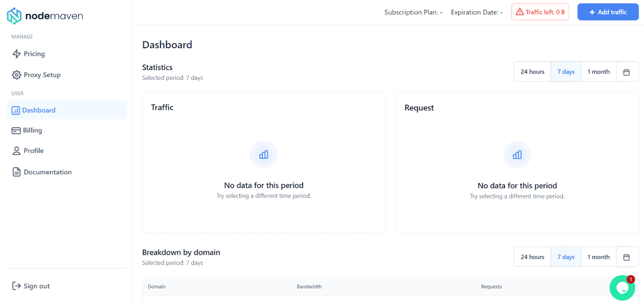This screenshot has width=644, height=303.
Task: Select 24 hours for Breakdown by domain
Action: [532, 257]
